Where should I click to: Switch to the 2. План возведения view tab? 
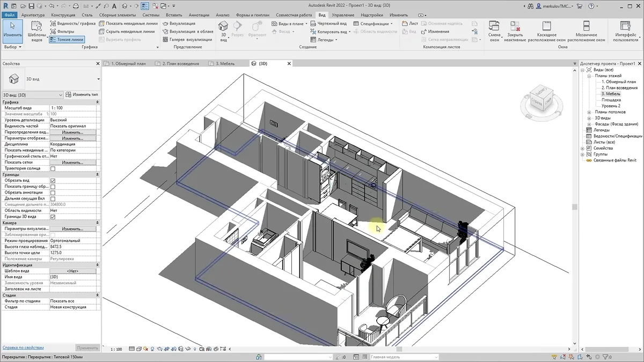tap(180, 63)
